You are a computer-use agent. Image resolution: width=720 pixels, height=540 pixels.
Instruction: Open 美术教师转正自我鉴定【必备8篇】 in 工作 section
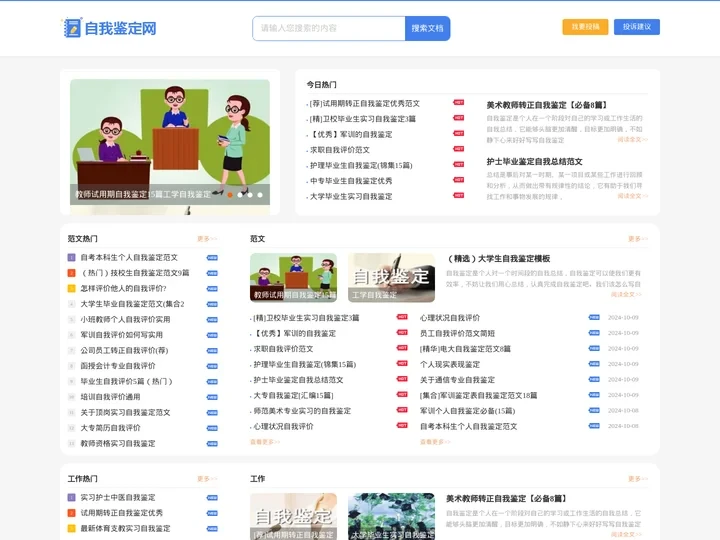[x=506, y=499]
